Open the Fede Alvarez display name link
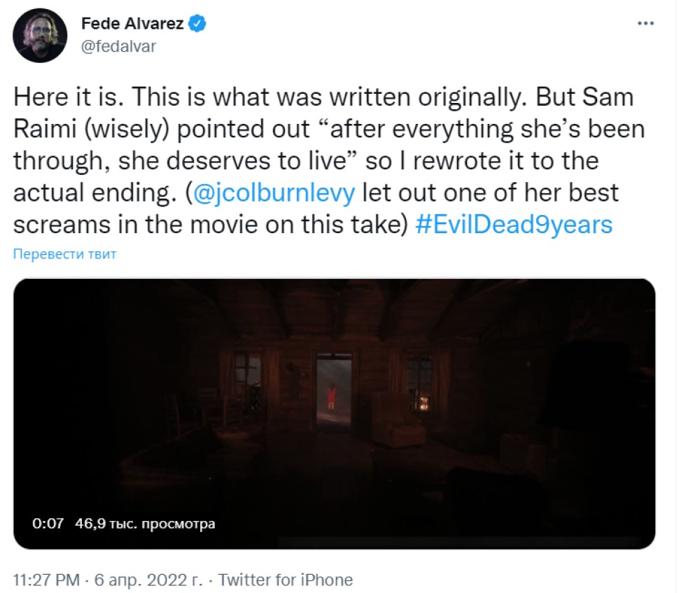Image resolution: width=700 pixels, height=593 pixels. tap(132, 24)
